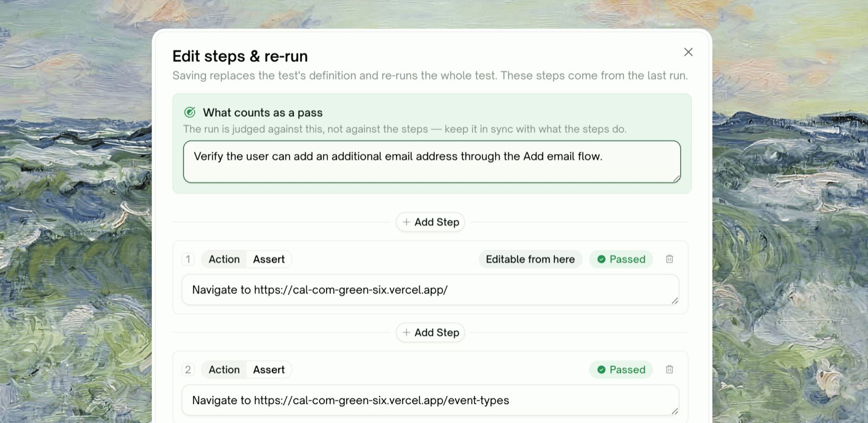Image resolution: width=868 pixels, height=423 pixels.
Task: Select the Action tab on step 1
Action: click(x=224, y=259)
